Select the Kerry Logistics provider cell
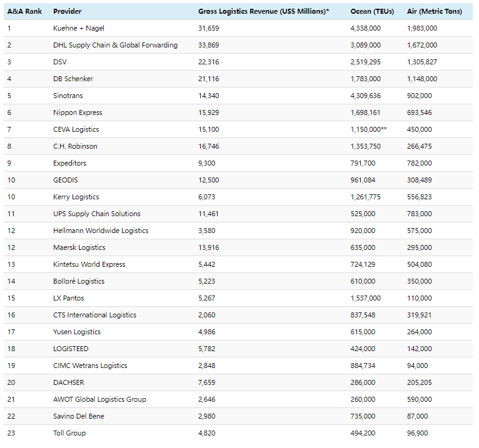This screenshot has width=479, height=448. [76, 197]
